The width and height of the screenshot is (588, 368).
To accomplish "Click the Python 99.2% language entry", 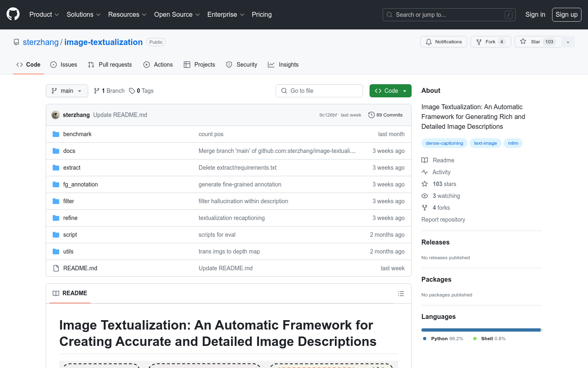I will tap(443, 339).
